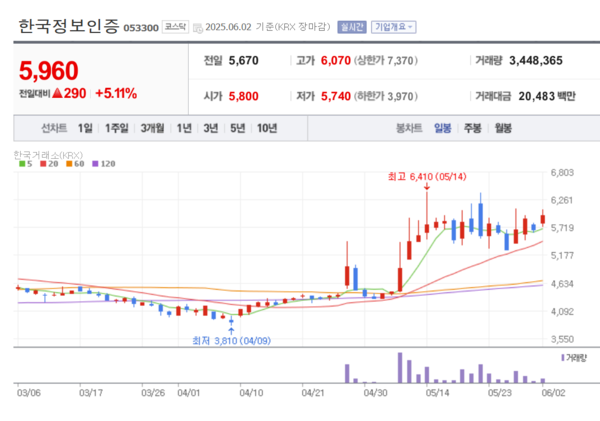The width and height of the screenshot is (600, 421).
Task: Click the calendar icon beside the date
Action: pyautogui.click(x=197, y=28)
